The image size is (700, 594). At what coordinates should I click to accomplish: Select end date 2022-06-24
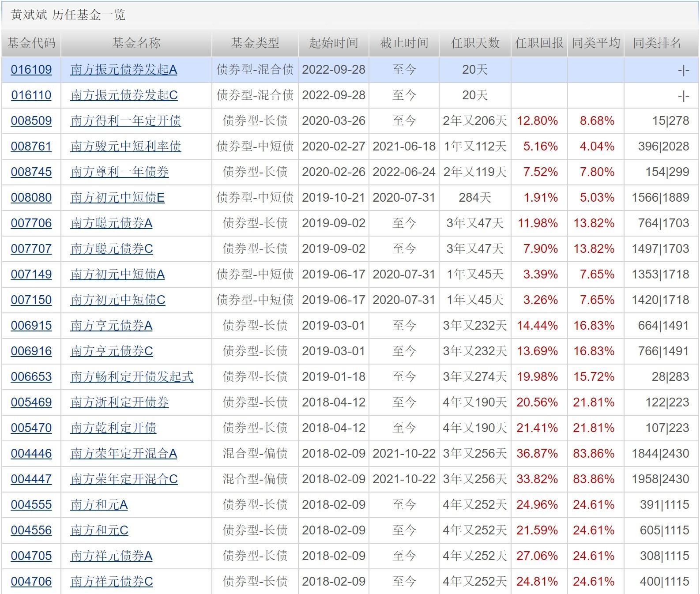[x=404, y=172]
